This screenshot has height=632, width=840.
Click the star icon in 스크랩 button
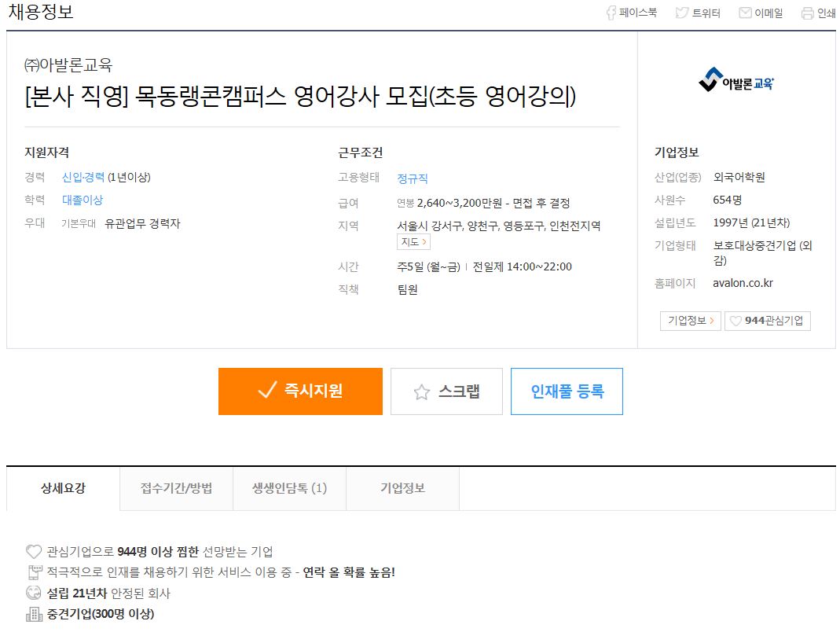422,391
